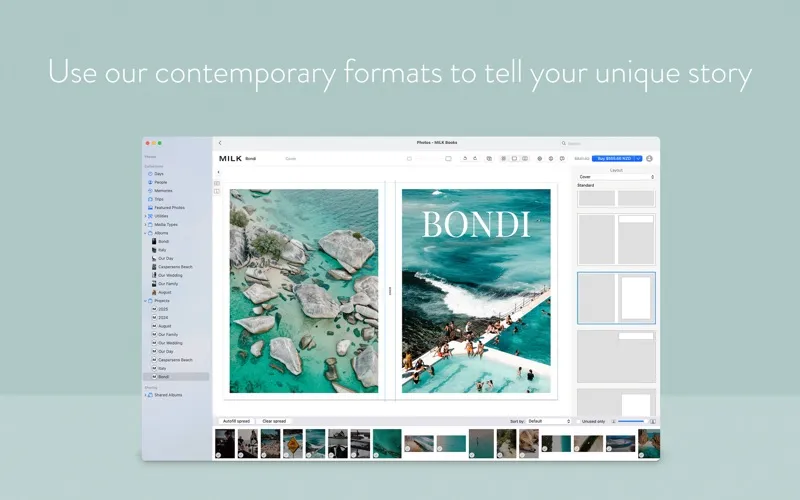Image resolution: width=800 pixels, height=500 pixels.
Task: Select the first dark photo in the tray
Action: [225, 443]
